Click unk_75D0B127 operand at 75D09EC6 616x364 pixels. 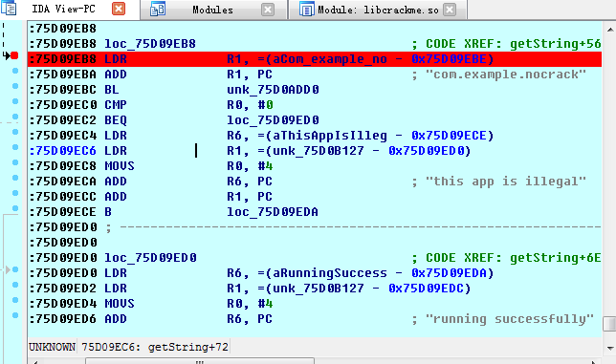click(x=319, y=151)
